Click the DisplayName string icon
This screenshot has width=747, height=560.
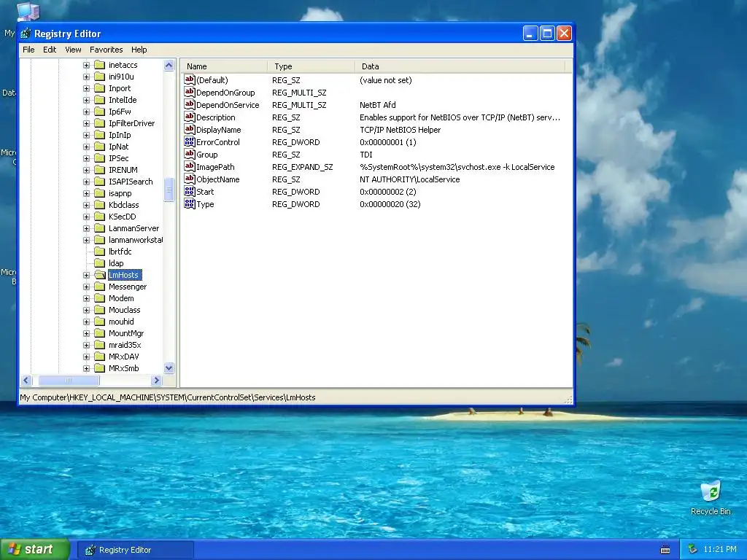[190, 129]
